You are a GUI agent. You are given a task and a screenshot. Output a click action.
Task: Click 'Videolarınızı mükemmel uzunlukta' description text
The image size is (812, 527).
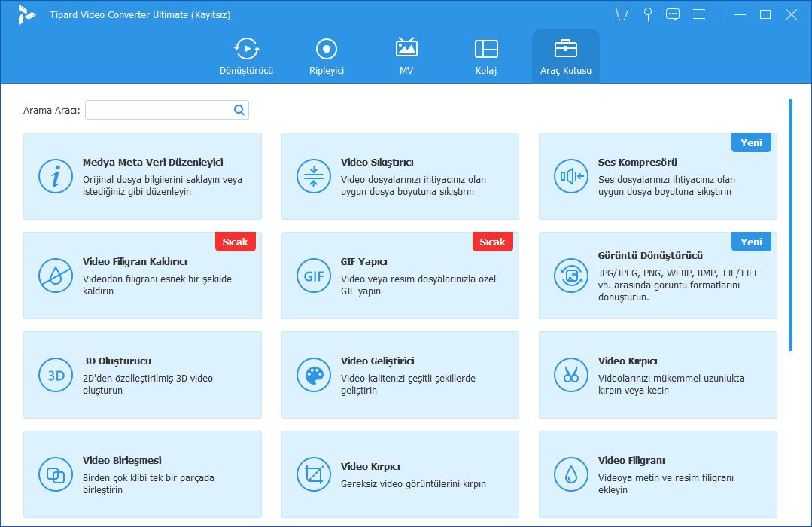point(671,378)
